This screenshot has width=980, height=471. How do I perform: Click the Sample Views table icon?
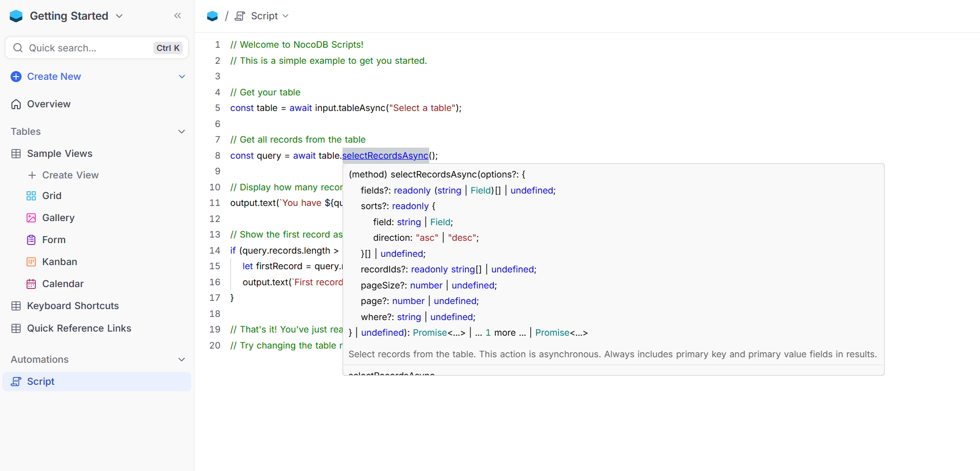pos(16,154)
